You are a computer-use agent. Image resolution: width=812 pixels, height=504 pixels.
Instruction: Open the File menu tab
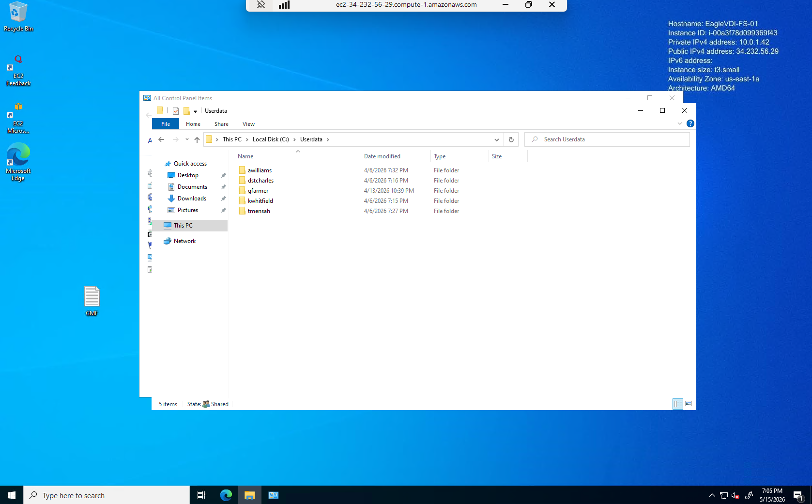tap(166, 124)
